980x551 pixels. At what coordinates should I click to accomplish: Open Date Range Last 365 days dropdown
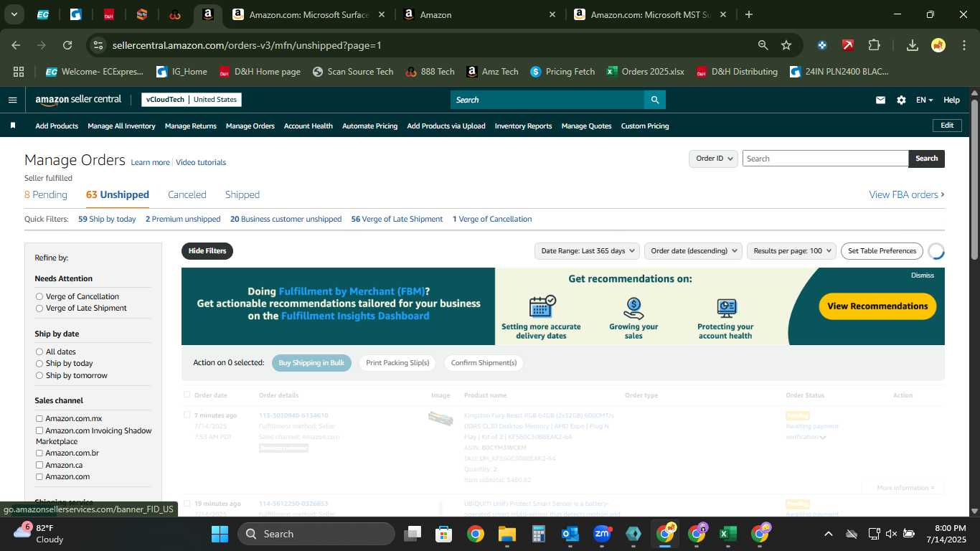[588, 250]
